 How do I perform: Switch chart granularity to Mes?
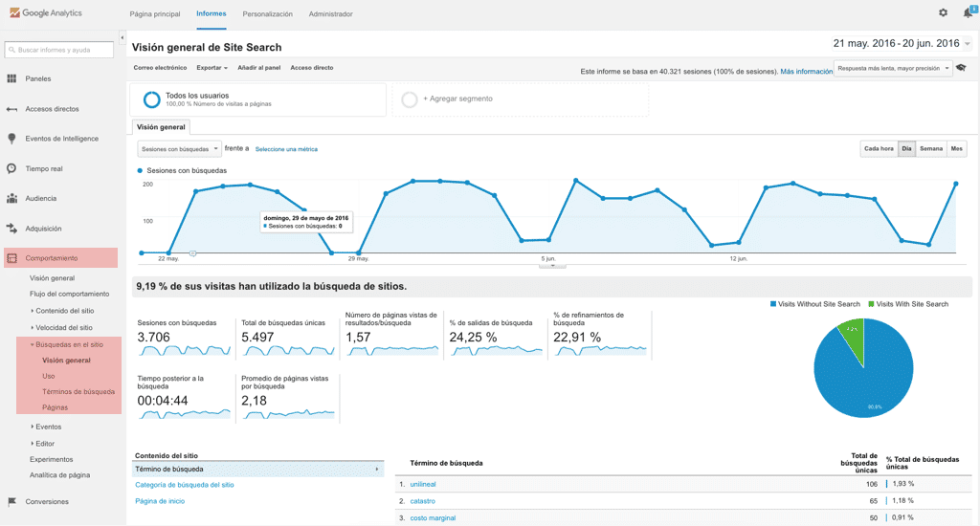(957, 148)
